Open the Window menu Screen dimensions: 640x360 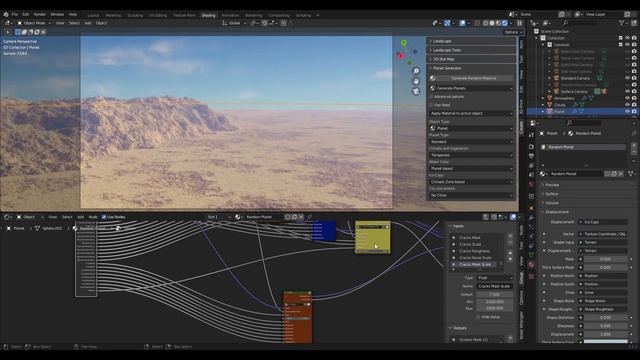coord(57,14)
